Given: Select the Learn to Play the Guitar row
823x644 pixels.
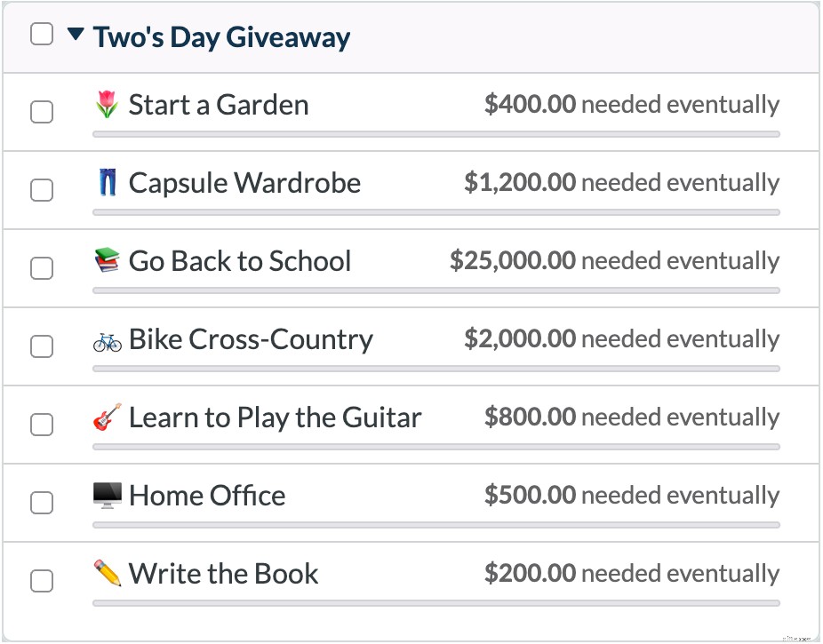Looking at the screenshot, I should coord(276,417).
